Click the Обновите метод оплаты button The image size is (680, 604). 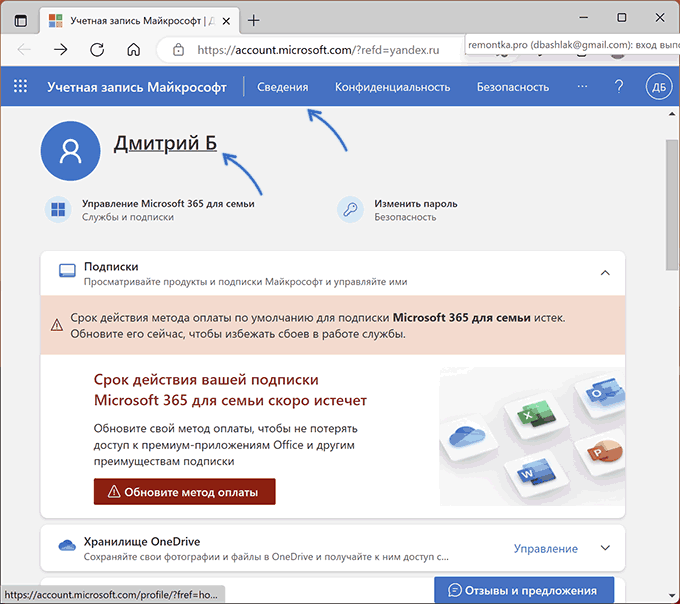pyautogui.click(x=184, y=492)
